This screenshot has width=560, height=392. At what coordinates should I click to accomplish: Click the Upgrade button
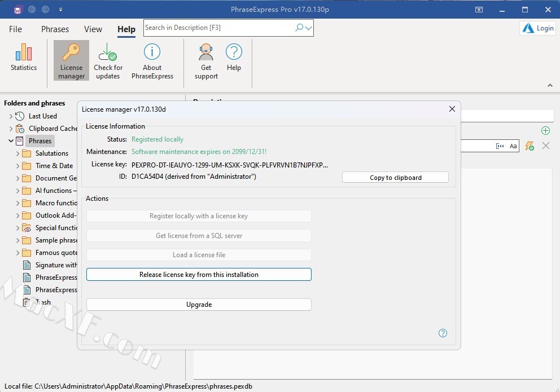click(x=199, y=304)
